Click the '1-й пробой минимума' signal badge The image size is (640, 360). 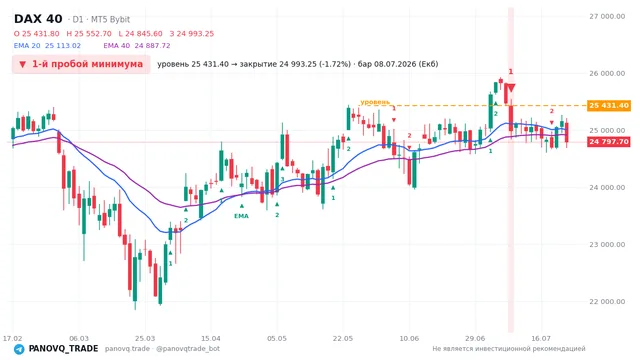pyautogui.click(x=81, y=64)
